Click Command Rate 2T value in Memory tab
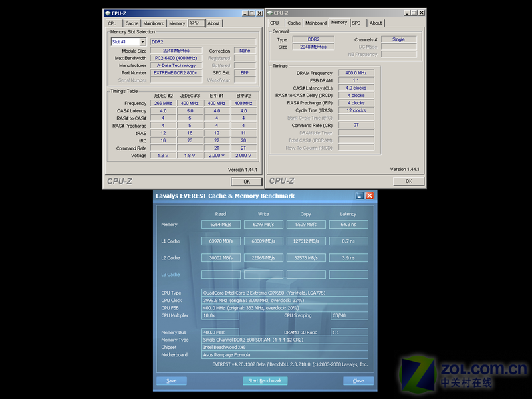 [x=356, y=125]
